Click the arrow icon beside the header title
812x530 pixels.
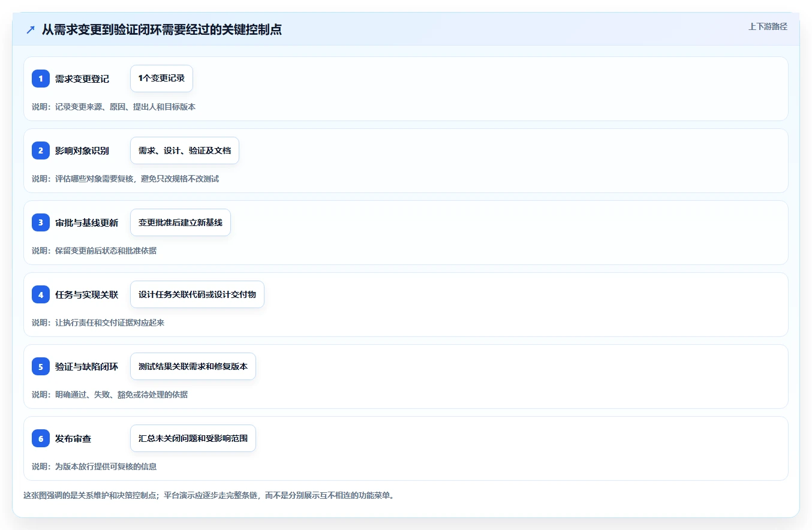pos(31,29)
